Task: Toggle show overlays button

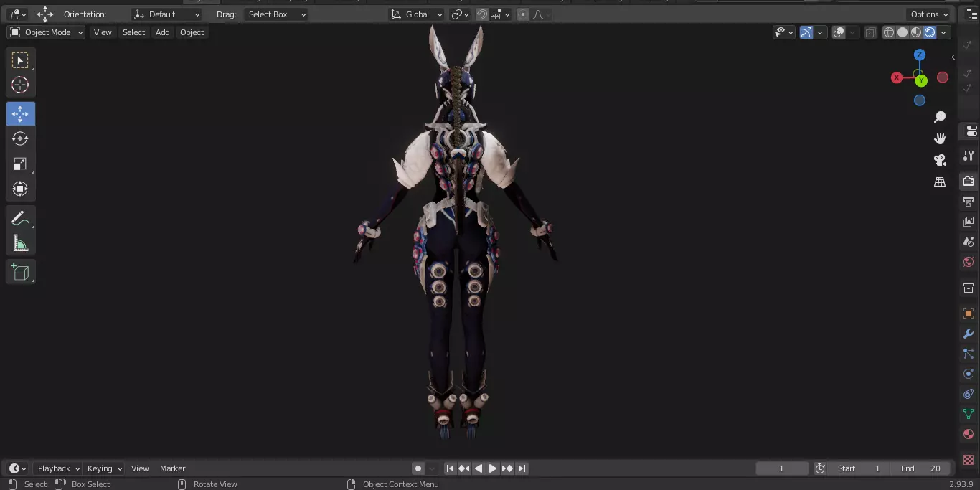Action: point(839,32)
